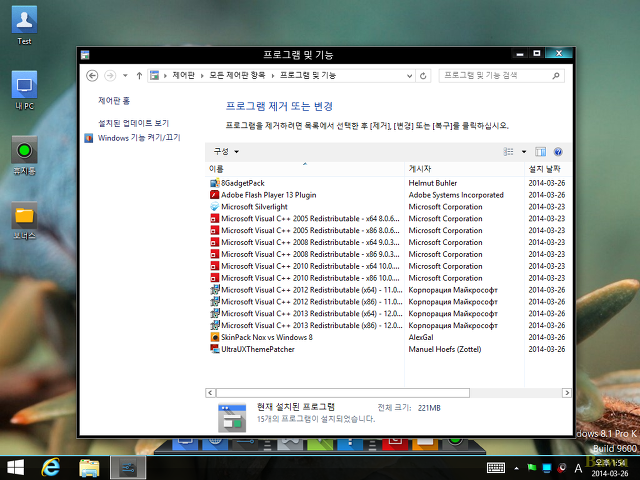Click the details pane program icon

pyautogui.click(x=232, y=417)
